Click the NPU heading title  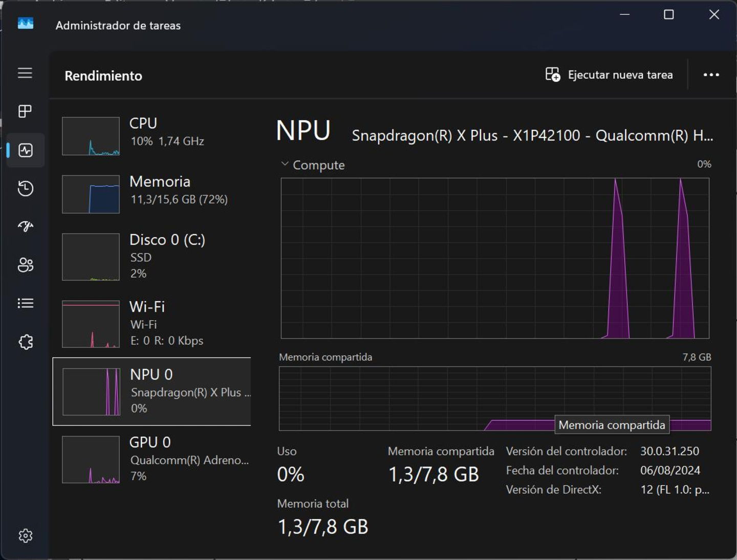(303, 130)
